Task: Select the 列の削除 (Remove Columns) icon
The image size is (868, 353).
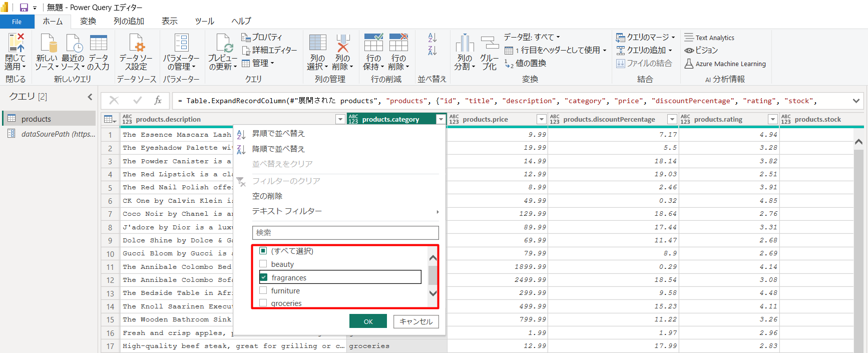Action: tap(342, 44)
